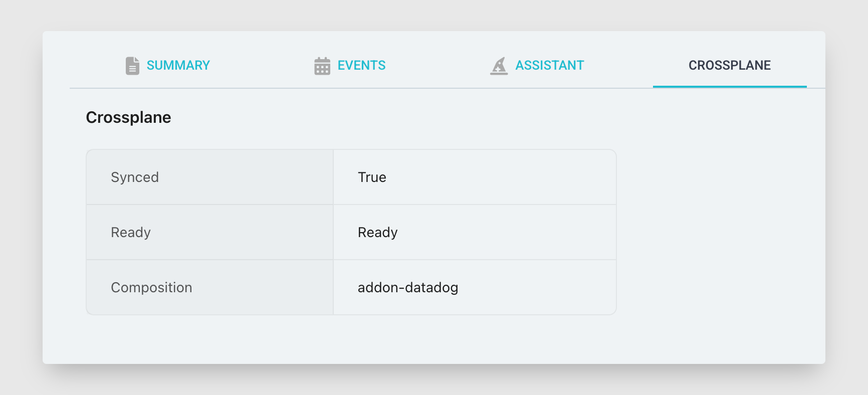Viewport: 868px width, 395px height.
Task: Select the CROSSPLANE tab
Action: coord(730,65)
